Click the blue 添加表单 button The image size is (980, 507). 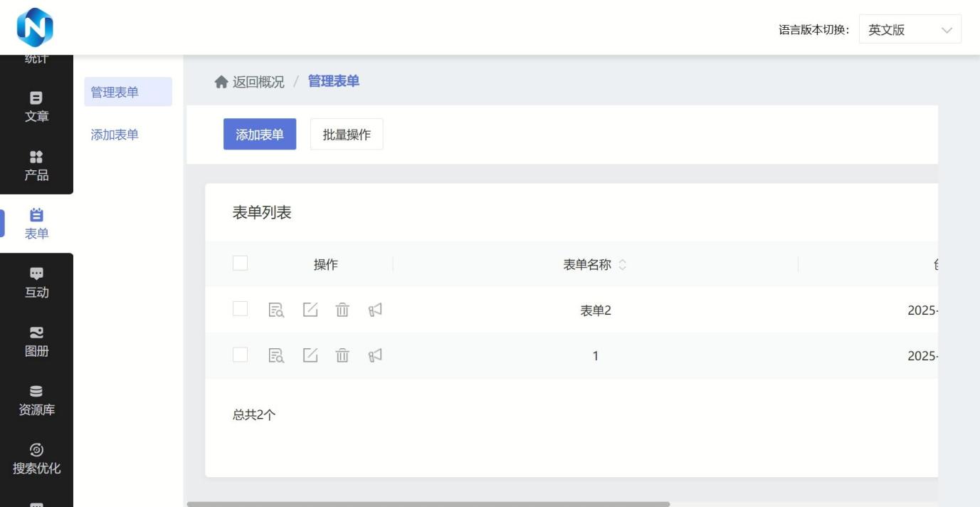260,135
